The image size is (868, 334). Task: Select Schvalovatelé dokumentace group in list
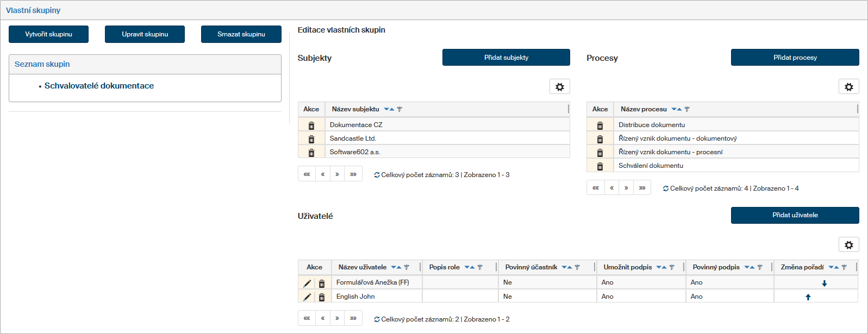[99, 86]
